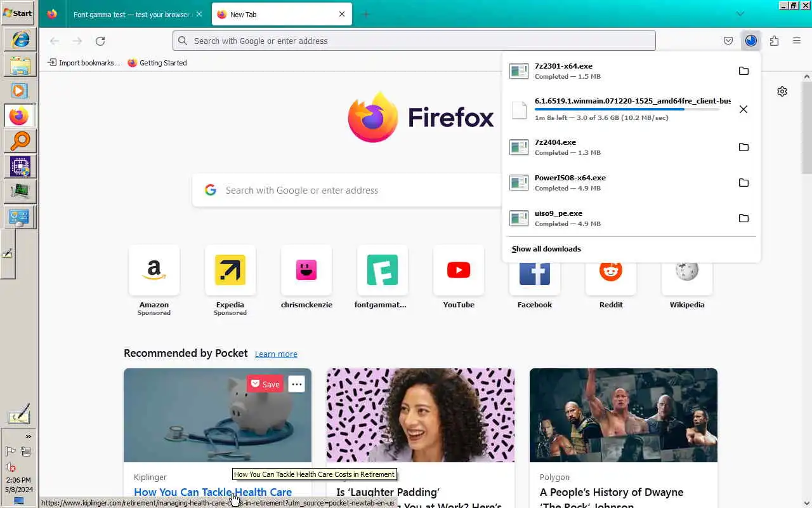Open the Wikipedia shortcut tile
Viewport: 812px width, 508px height.
pyautogui.click(x=687, y=278)
